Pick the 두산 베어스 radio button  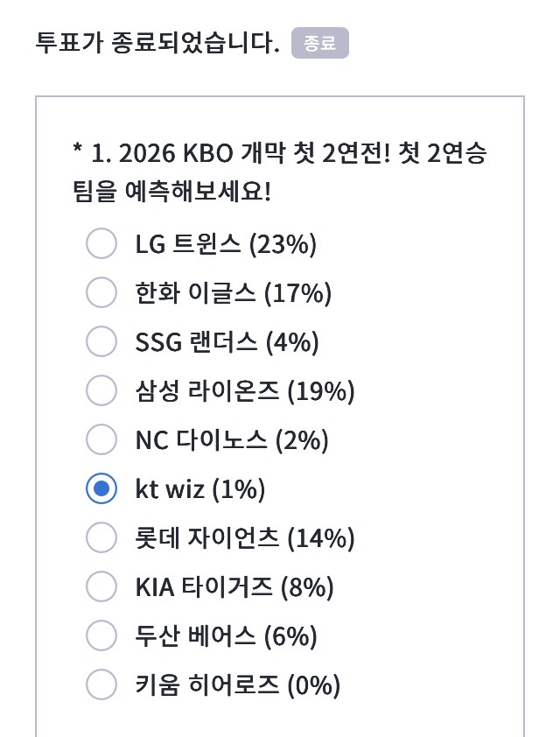pyautogui.click(x=101, y=635)
